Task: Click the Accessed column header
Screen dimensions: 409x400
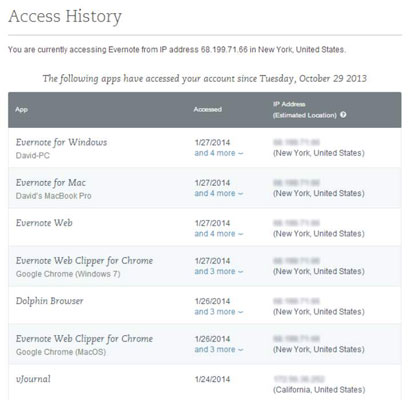Action: tap(208, 109)
